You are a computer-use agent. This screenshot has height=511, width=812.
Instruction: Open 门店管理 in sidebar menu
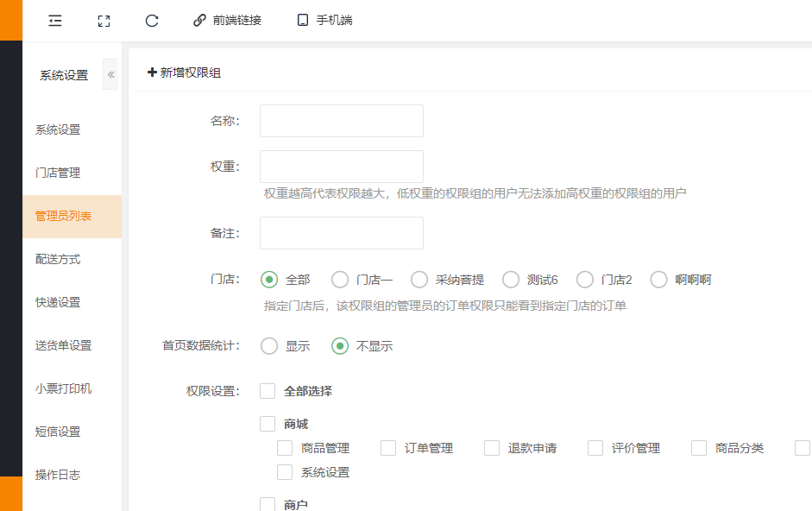coord(58,173)
